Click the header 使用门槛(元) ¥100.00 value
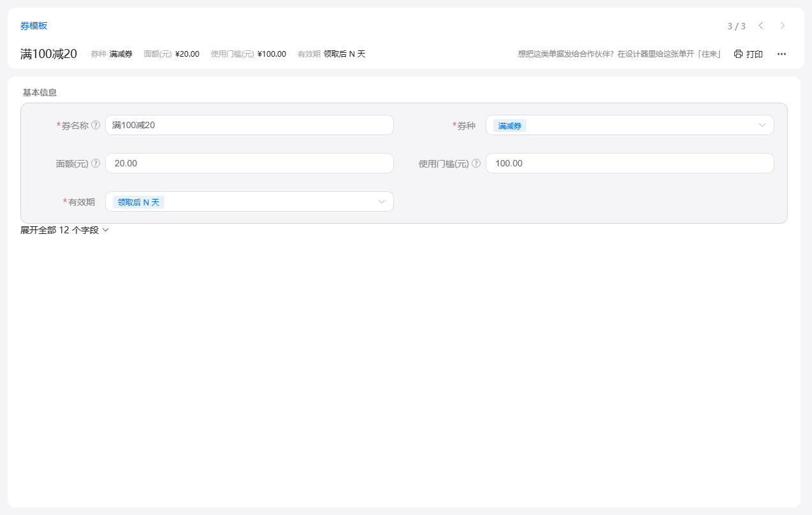The width and height of the screenshot is (812, 515). click(x=272, y=54)
